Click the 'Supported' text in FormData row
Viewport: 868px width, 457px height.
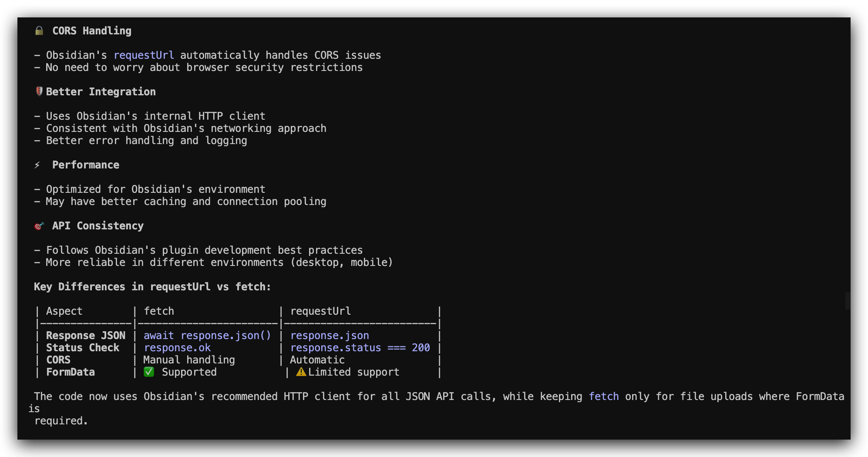point(189,372)
